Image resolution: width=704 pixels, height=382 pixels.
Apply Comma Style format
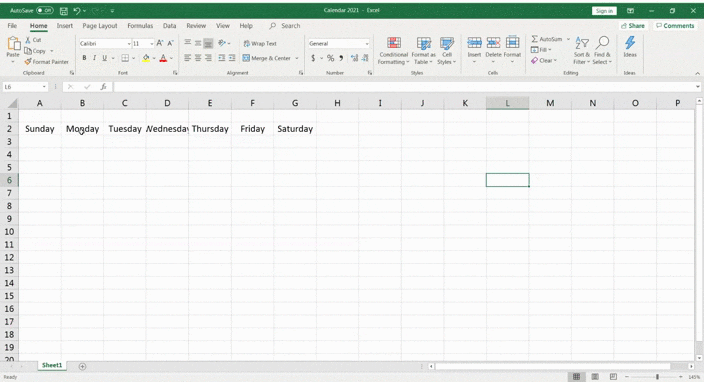[x=341, y=58]
